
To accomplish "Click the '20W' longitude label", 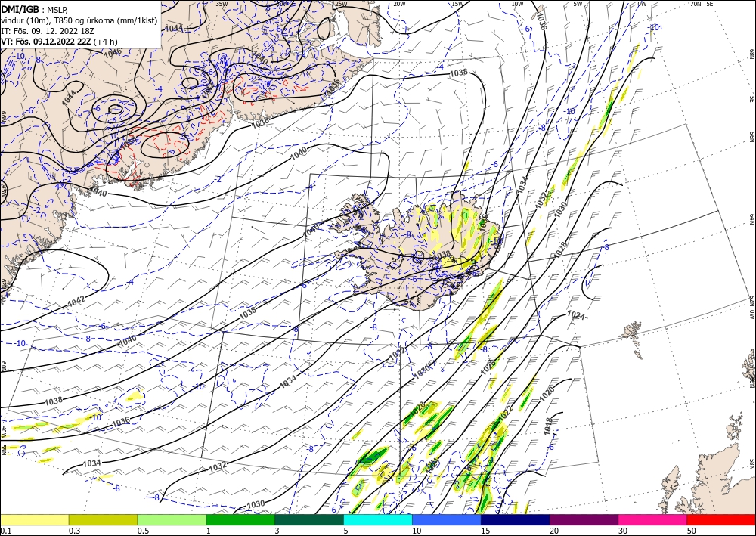I will tap(399, 3).
